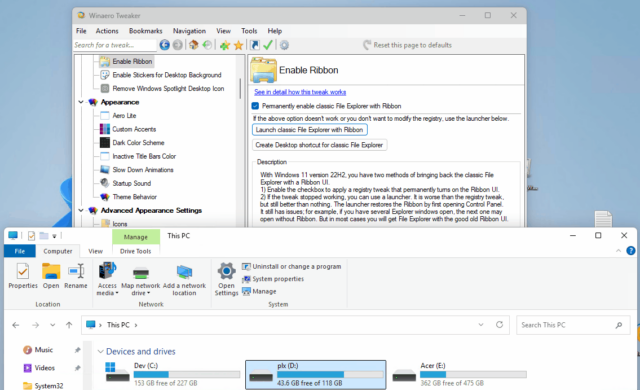This screenshot has height=390, width=640.
Task: Switch to the Explorer View ribbon tab
Action: [96, 251]
